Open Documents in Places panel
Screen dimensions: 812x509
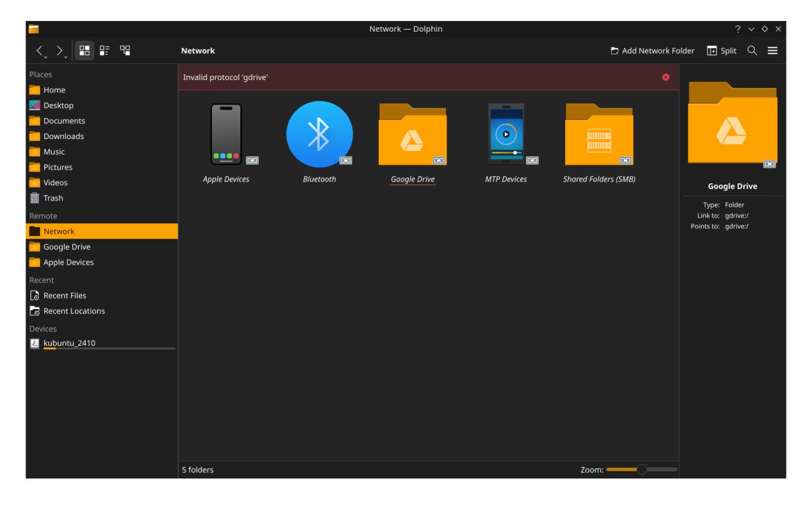(101, 121)
